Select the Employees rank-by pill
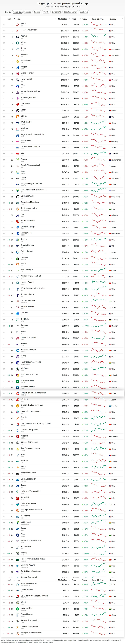This screenshot has height=644, width=125. [x=84, y=12]
